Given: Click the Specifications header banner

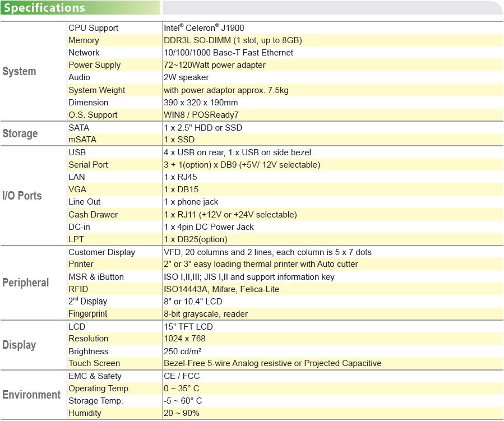Looking at the screenshot, I should [x=80, y=7].
